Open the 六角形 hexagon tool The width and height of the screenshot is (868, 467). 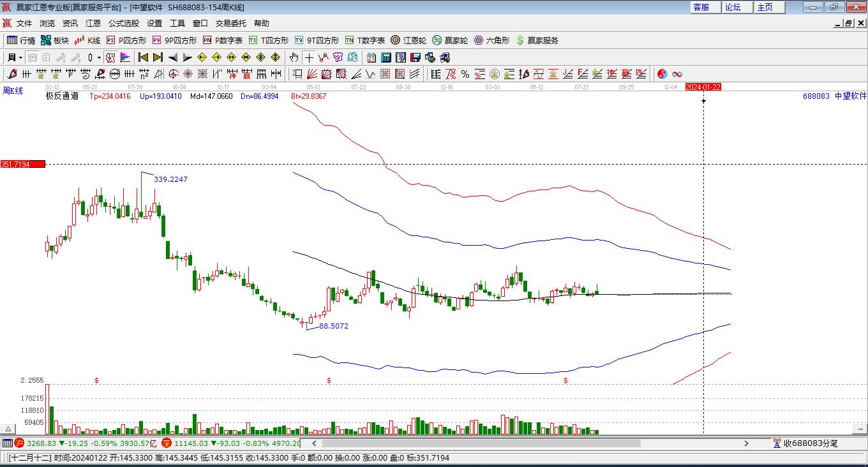(x=491, y=40)
